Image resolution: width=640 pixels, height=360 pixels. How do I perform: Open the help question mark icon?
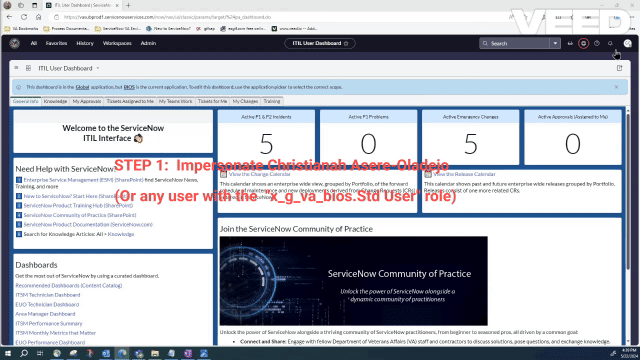(x=597, y=43)
